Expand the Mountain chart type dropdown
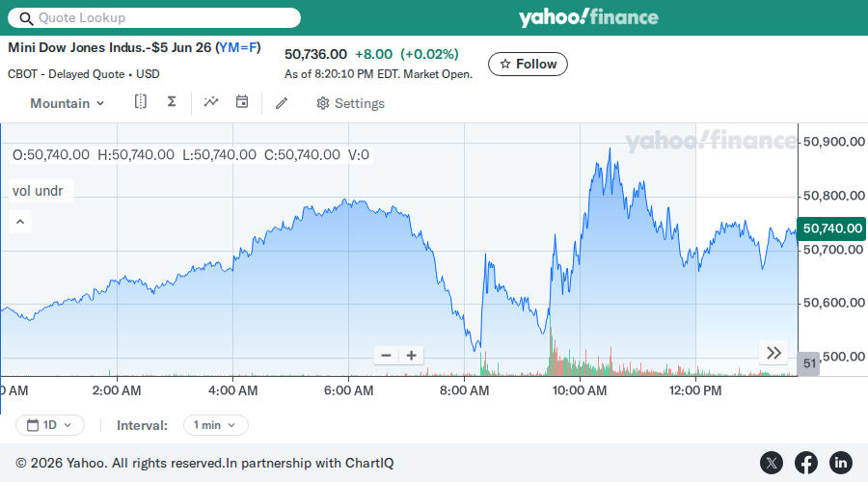The image size is (868, 482). coord(67,103)
